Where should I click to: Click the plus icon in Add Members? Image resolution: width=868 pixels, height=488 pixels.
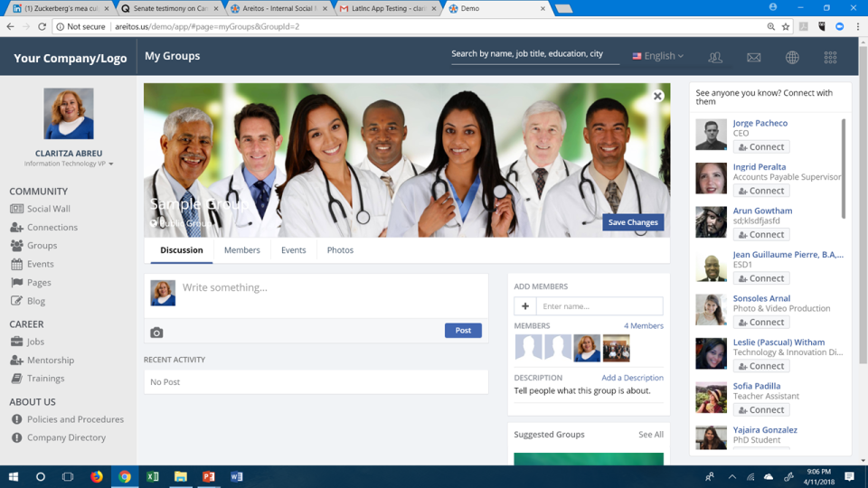pyautogui.click(x=525, y=306)
